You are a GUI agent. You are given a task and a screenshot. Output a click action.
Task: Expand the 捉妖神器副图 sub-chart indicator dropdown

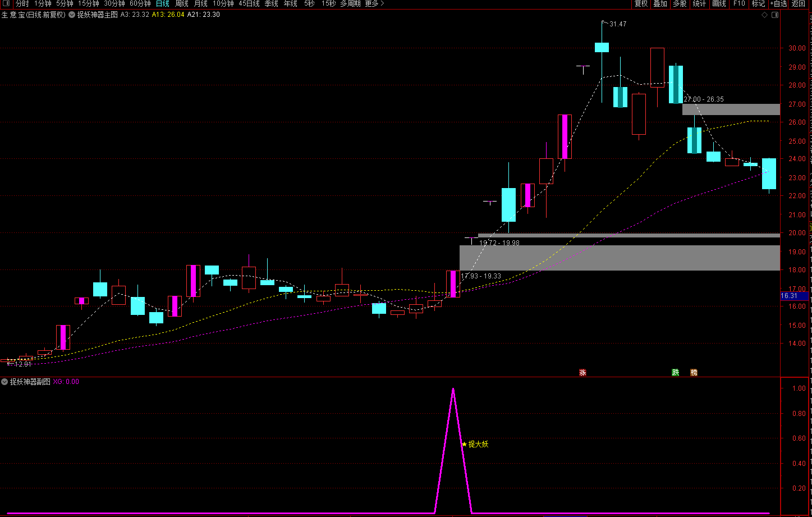coord(4,382)
